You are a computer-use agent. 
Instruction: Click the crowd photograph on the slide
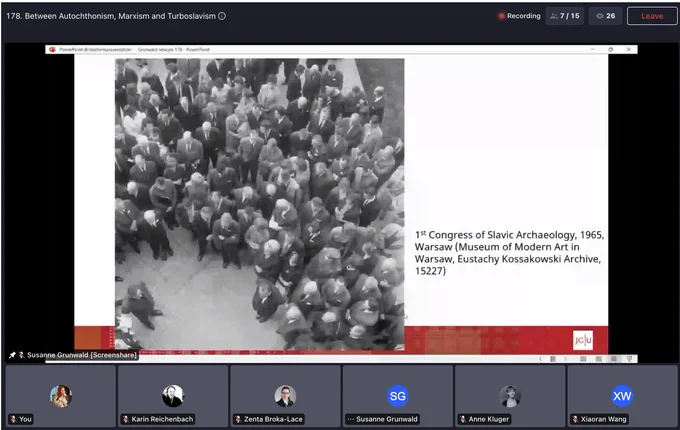point(259,204)
